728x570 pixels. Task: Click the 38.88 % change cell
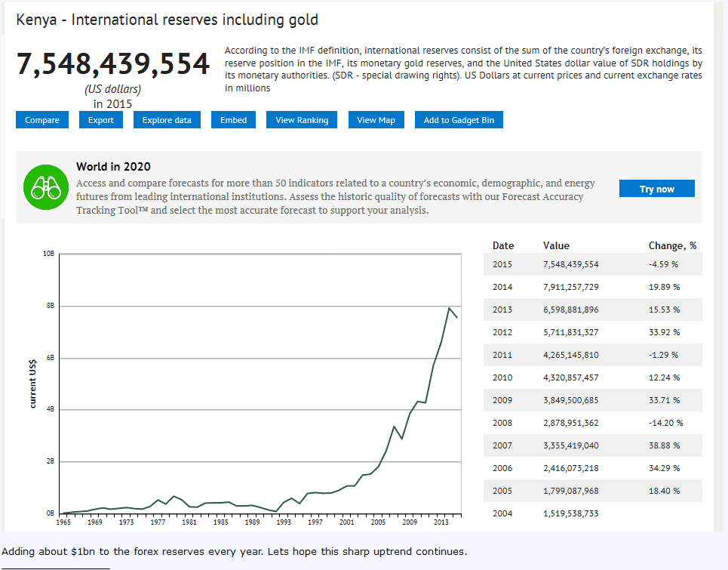click(665, 445)
